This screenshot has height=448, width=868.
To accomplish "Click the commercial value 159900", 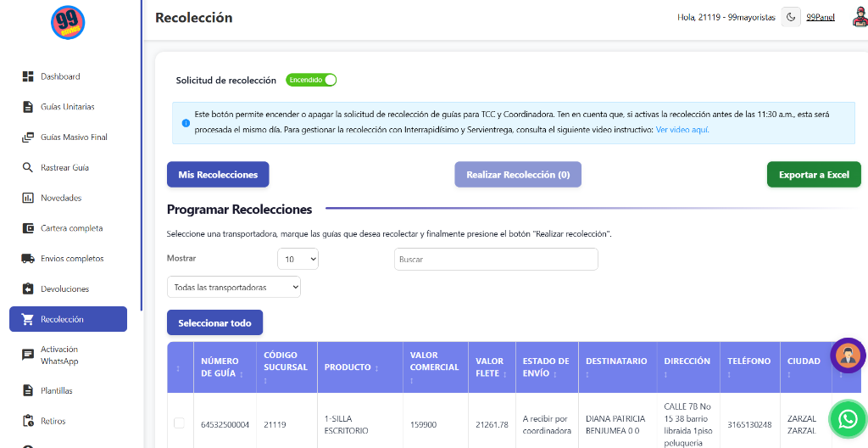I will click(x=424, y=425).
